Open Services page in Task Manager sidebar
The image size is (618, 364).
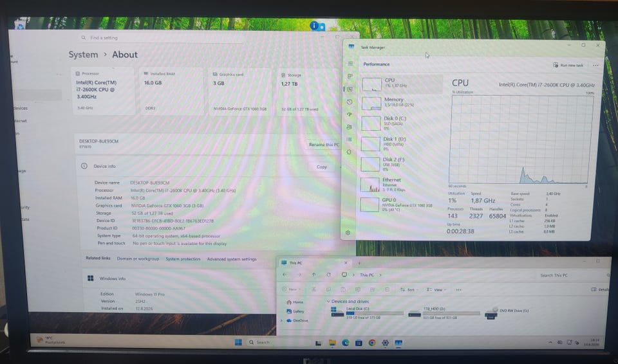point(348,152)
